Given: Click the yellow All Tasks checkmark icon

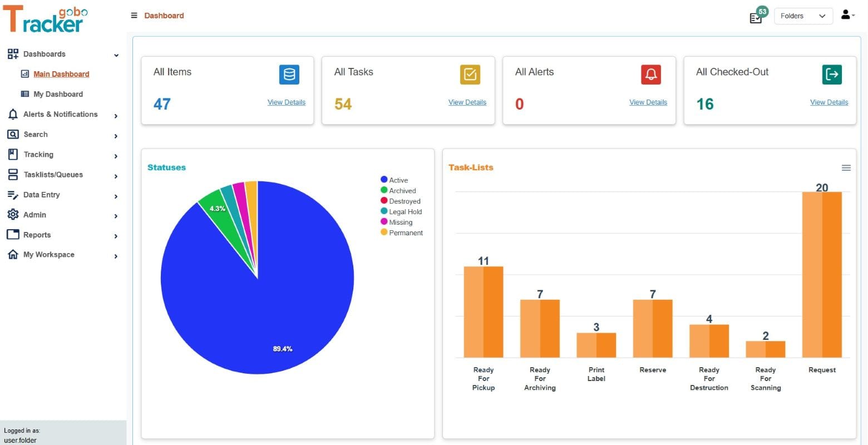Looking at the screenshot, I should tap(470, 74).
